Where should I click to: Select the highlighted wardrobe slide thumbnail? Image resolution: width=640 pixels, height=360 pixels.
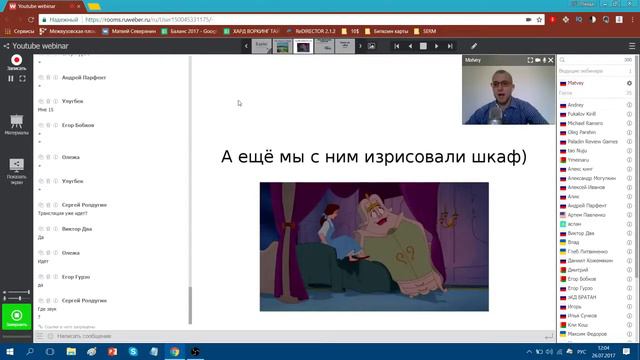(303, 46)
